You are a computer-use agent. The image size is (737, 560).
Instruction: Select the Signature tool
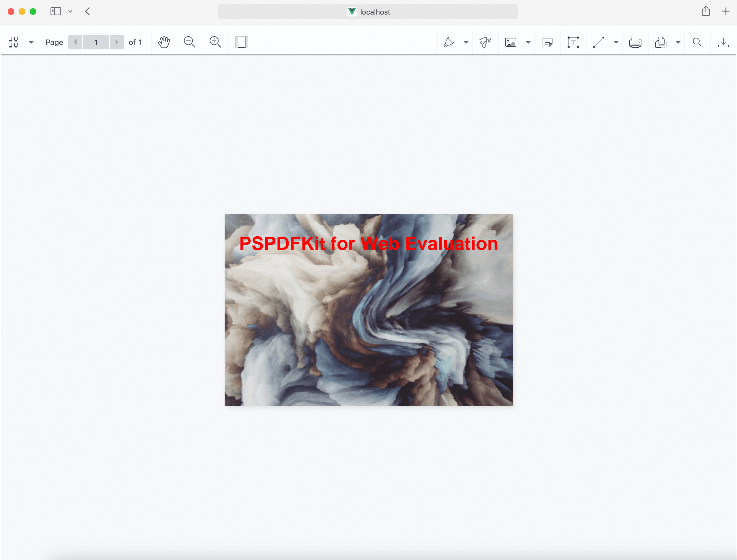click(x=485, y=42)
